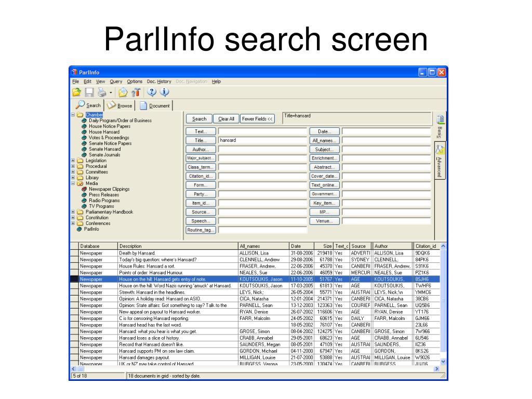Switch to the Browse tab
532x399 pixels.
point(119,105)
